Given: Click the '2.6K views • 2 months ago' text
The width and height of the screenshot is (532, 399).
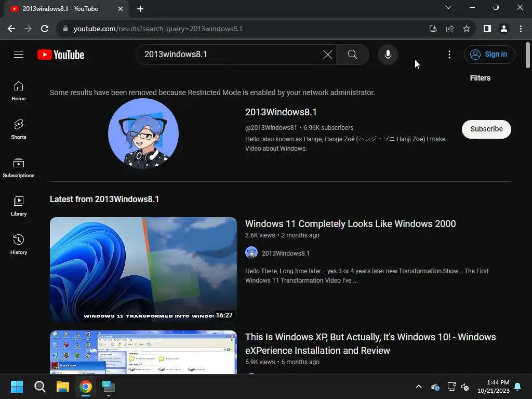Looking at the screenshot, I should (x=282, y=235).
